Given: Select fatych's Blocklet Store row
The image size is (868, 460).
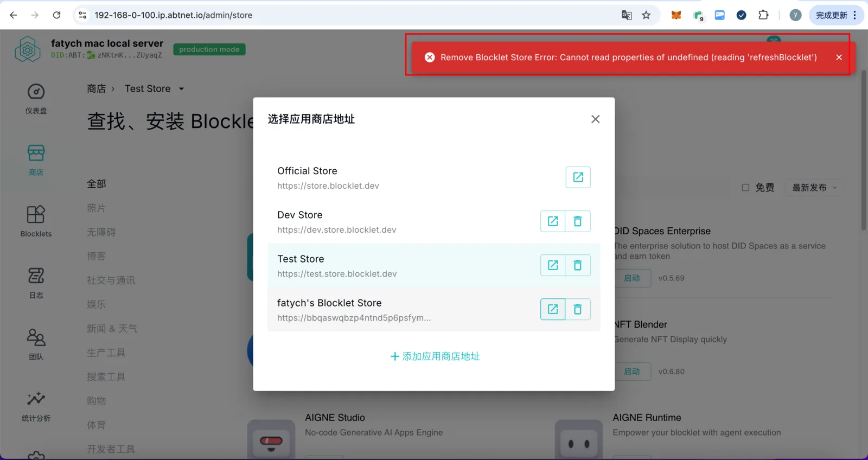Looking at the screenshot, I should pos(434,309).
